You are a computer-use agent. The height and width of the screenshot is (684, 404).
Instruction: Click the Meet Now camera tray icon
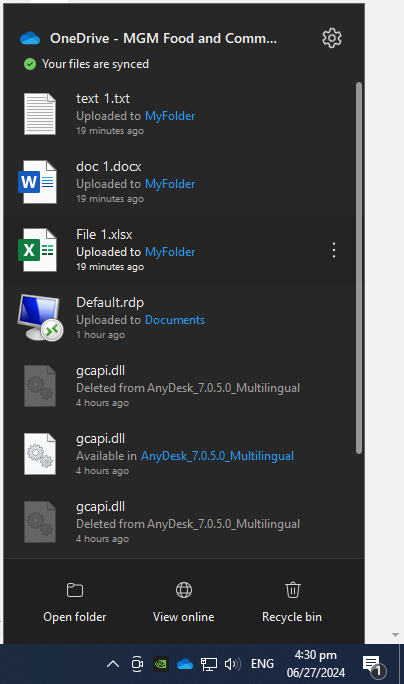[137, 664]
